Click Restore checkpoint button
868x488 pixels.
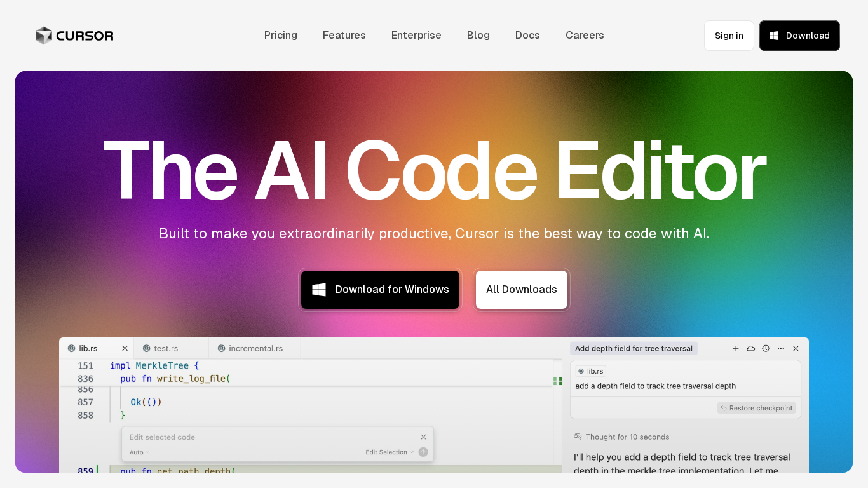756,408
